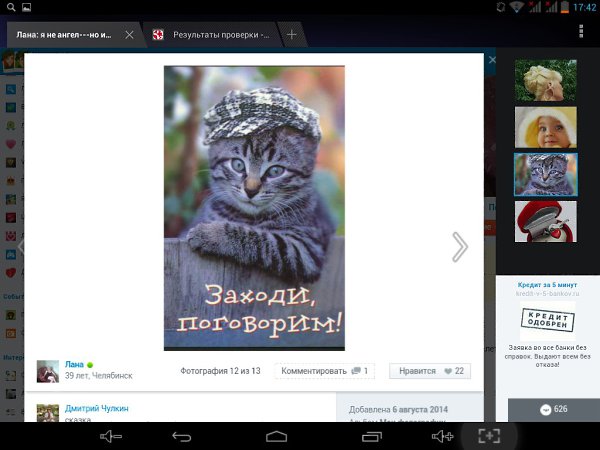Screen dimensions: 600x450
Task: Close the 'Лана: я не ангел' tab
Action: point(129,34)
